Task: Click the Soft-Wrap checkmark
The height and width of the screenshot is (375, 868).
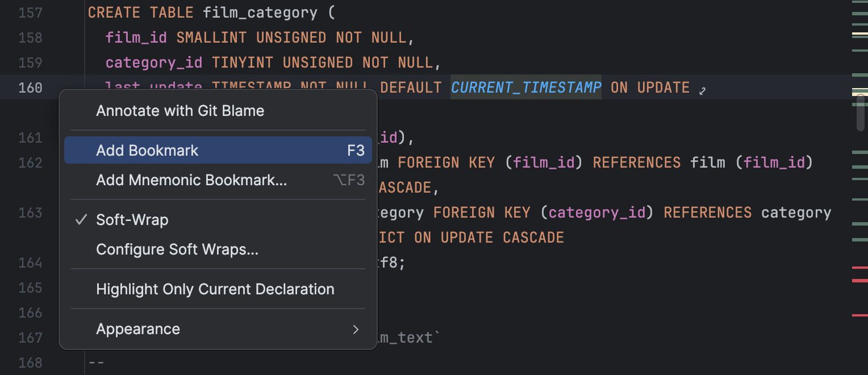Action: [81, 219]
